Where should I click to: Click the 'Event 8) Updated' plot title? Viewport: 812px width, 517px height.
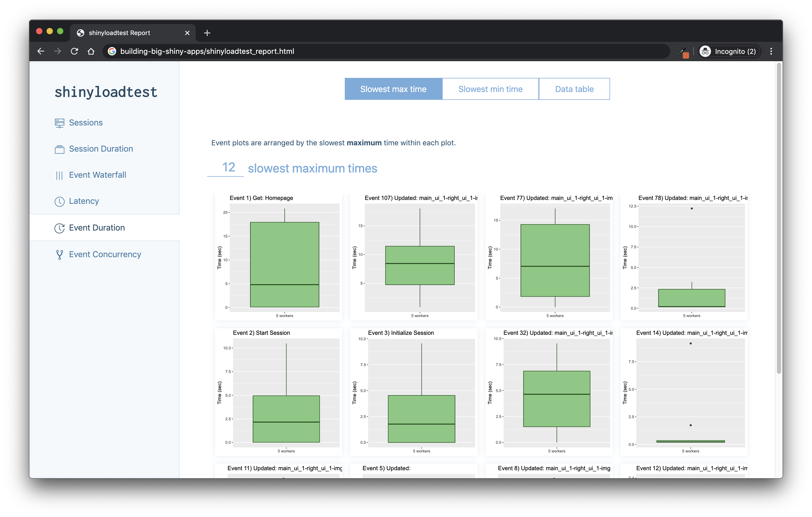(x=554, y=468)
